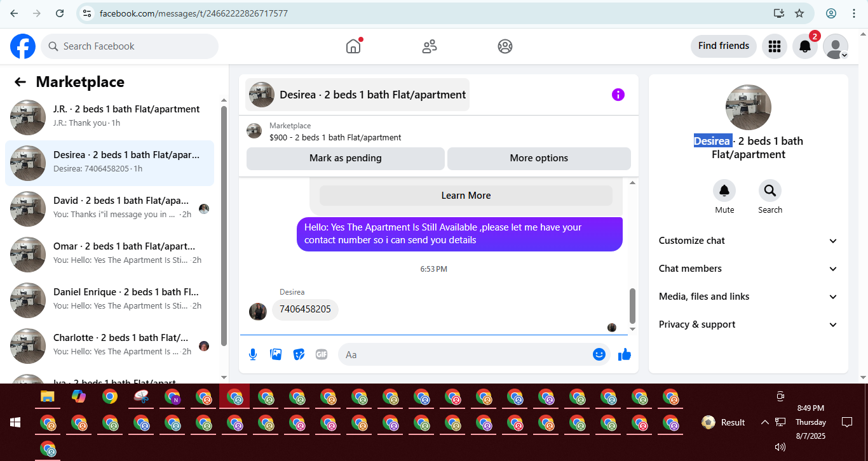
Task: Open the Chrome three-dot menu
Action: [x=853, y=13]
